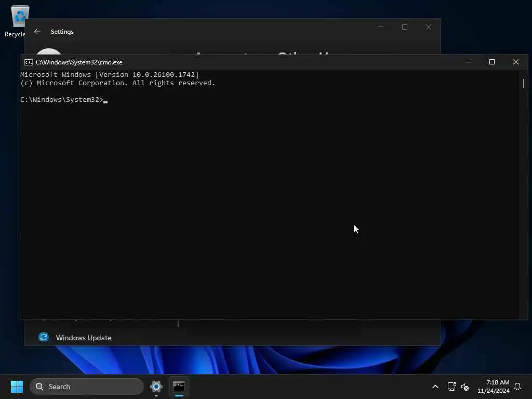The height and width of the screenshot is (399, 532).
Task: Switch to Settings from taskbar gear icon
Action: (x=156, y=387)
